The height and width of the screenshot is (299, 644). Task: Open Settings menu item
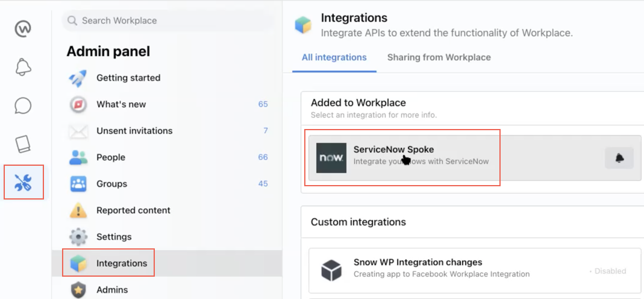pos(167,236)
